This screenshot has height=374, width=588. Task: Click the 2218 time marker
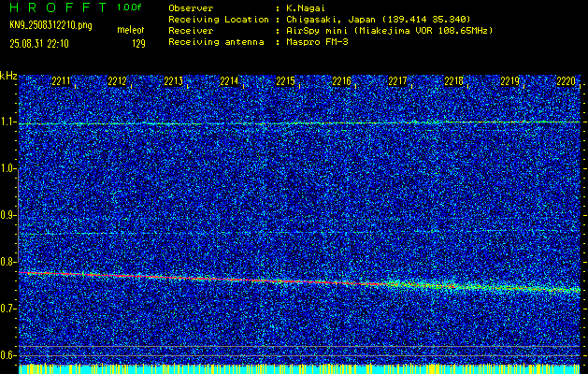click(453, 81)
